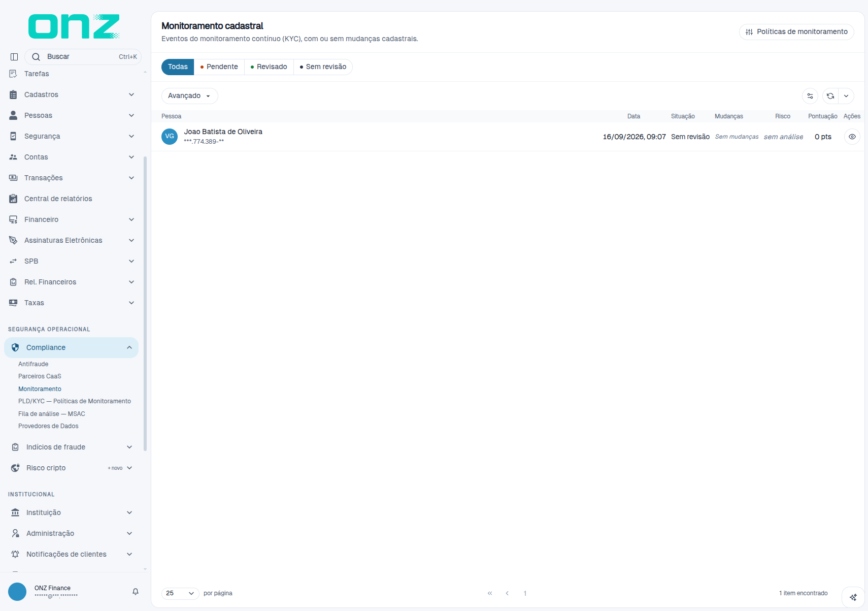868x611 pixels.
Task: Open Antifraude under Compliance
Action: pos(34,364)
